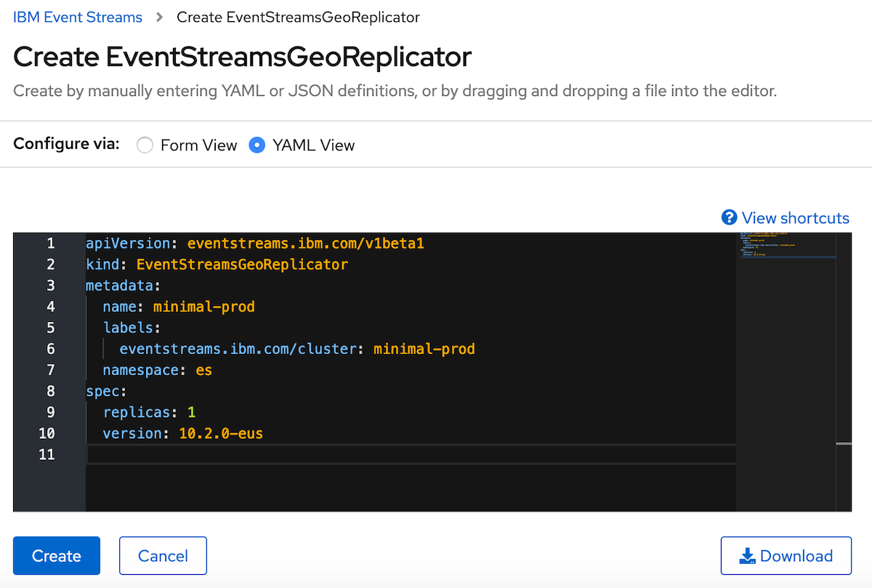Click the Create button

(x=56, y=555)
